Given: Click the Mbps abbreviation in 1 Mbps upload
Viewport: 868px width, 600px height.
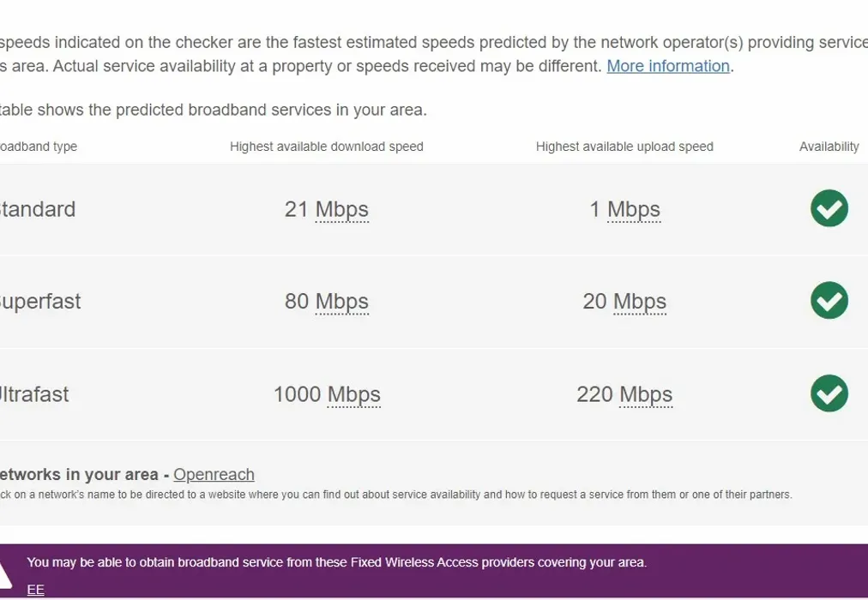Looking at the screenshot, I should click(x=634, y=209).
